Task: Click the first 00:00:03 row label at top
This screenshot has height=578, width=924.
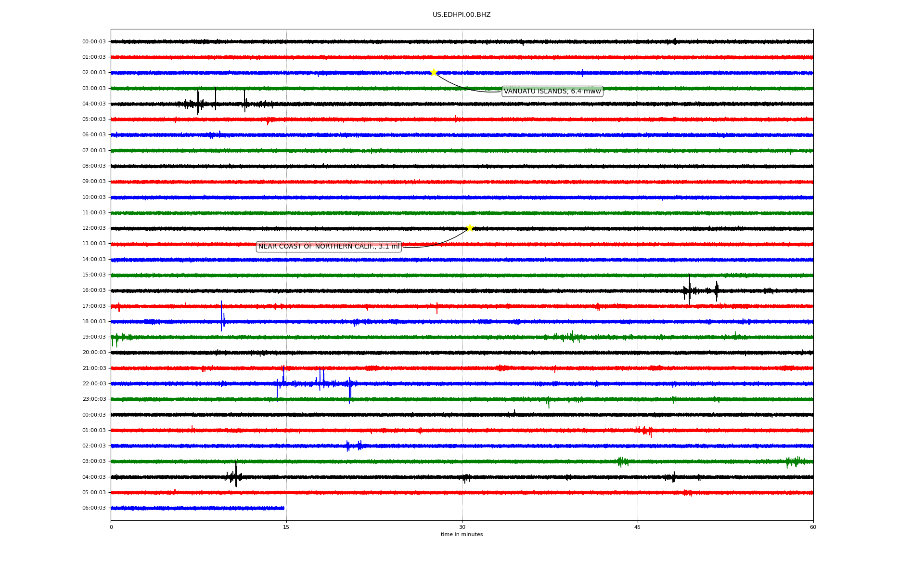Action: [94, 41]
